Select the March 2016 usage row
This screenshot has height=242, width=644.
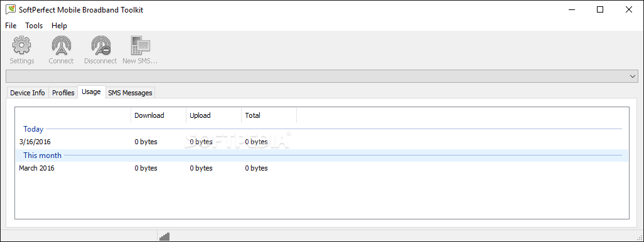322,168
